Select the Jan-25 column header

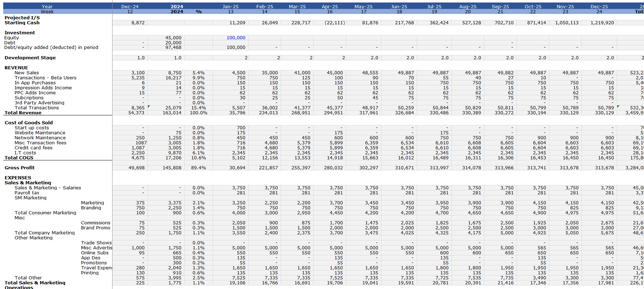[x=230, y=6]
